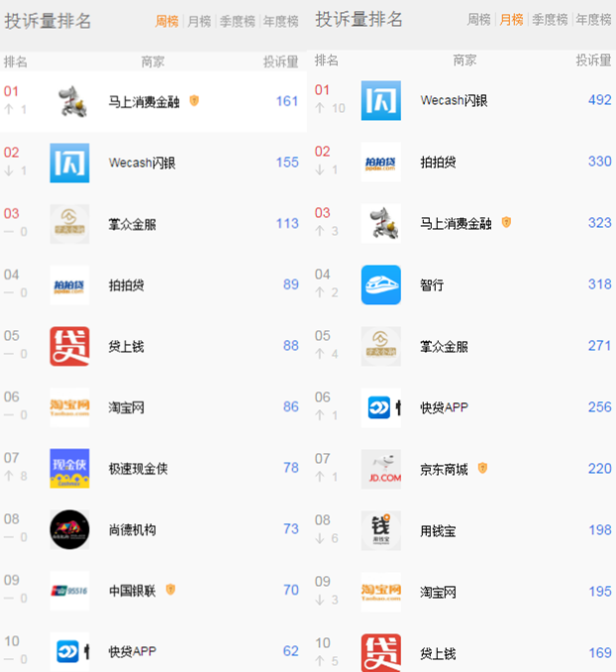Open 极速现金侠 merchant name
The width and height of the screenshot is (616, 672).
click(138, 469)
